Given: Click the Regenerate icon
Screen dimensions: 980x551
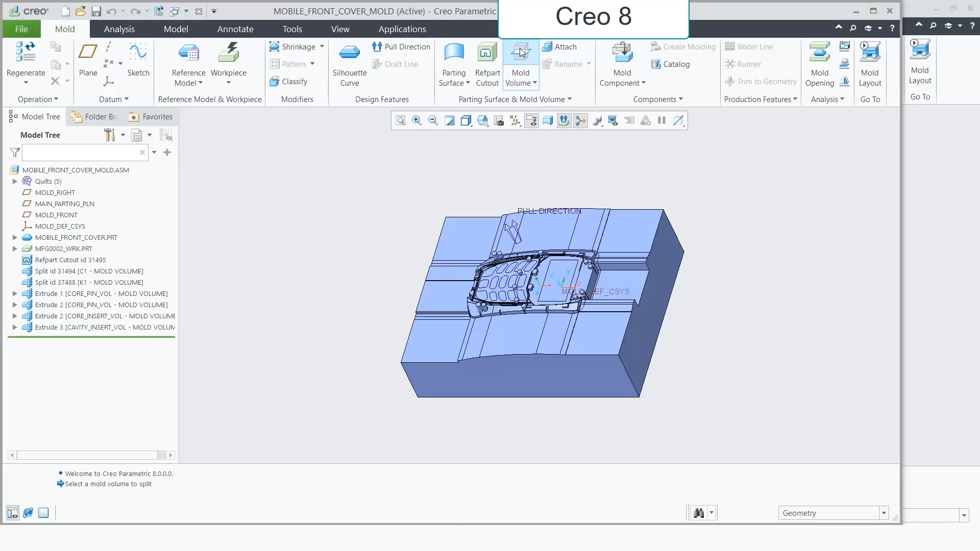Looking at the screenshot, I should click(26, 52).
